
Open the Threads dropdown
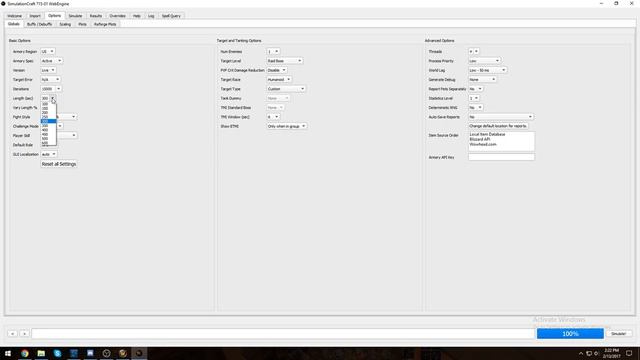tap(474, 51)
